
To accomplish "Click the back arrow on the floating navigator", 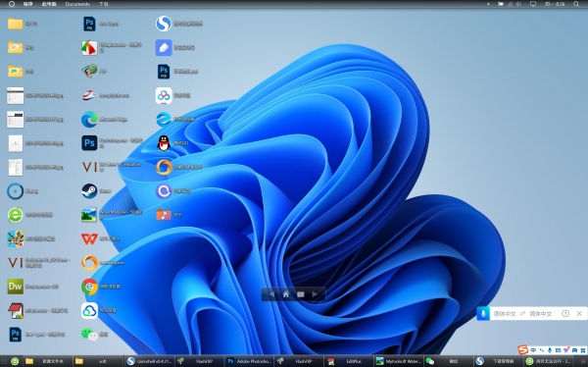I will pos(271,294).
